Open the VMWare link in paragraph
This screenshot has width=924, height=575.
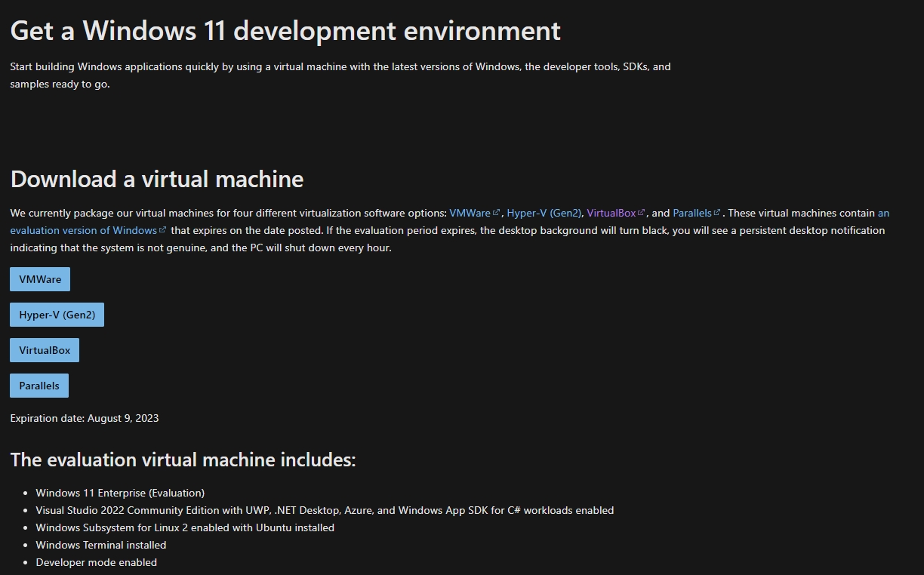coord(470,213)
